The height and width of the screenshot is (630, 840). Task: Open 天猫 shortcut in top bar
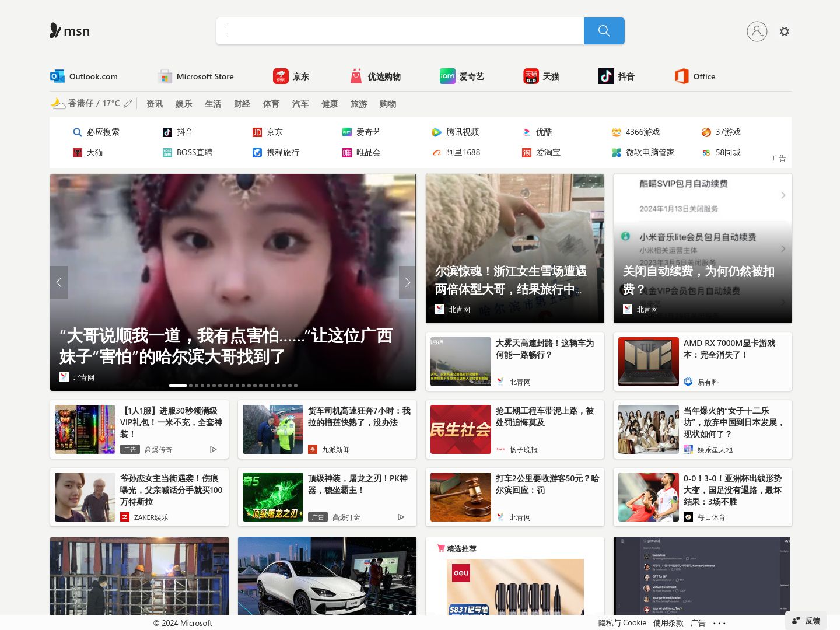tap(541, 76)
